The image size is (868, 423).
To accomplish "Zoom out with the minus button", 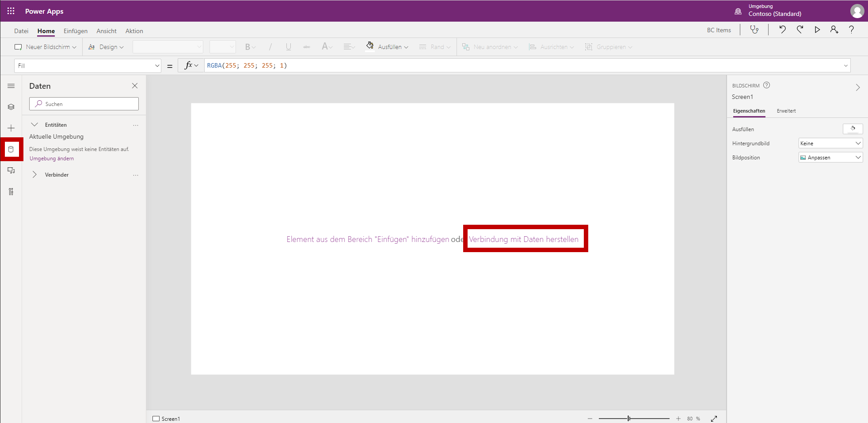I will [x=590, y=419].
